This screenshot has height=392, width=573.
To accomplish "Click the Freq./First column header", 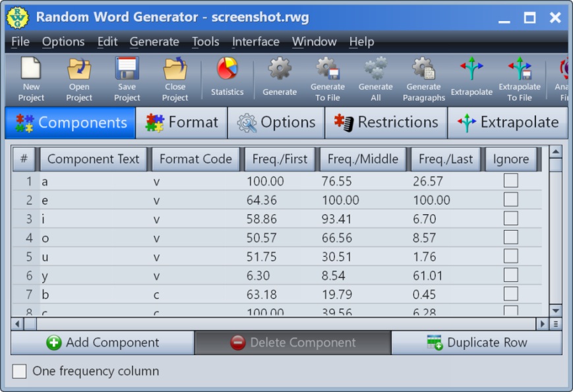I will 280,159.
